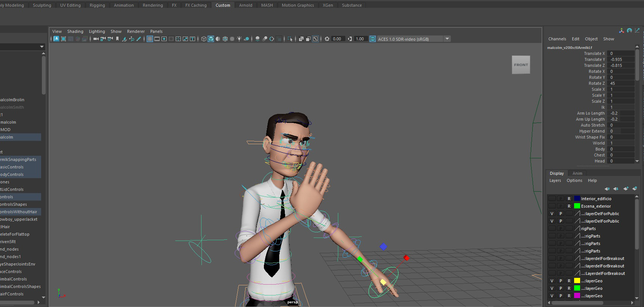Open the outliner top dropdown arrow

coord(41,47)
